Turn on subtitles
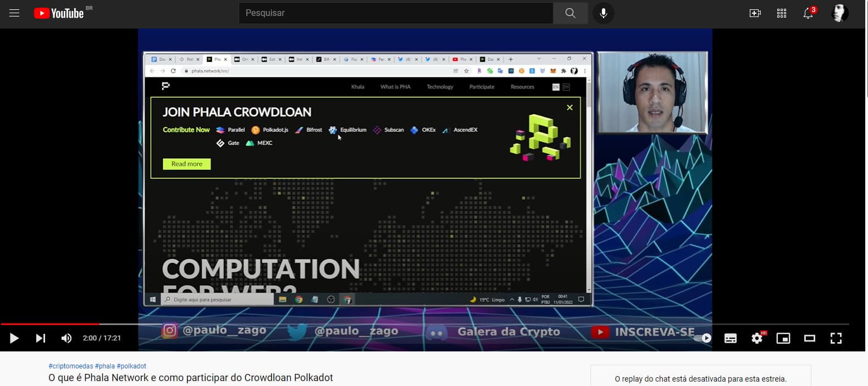This screenshot has height=386, width=868. pos(731,338)
